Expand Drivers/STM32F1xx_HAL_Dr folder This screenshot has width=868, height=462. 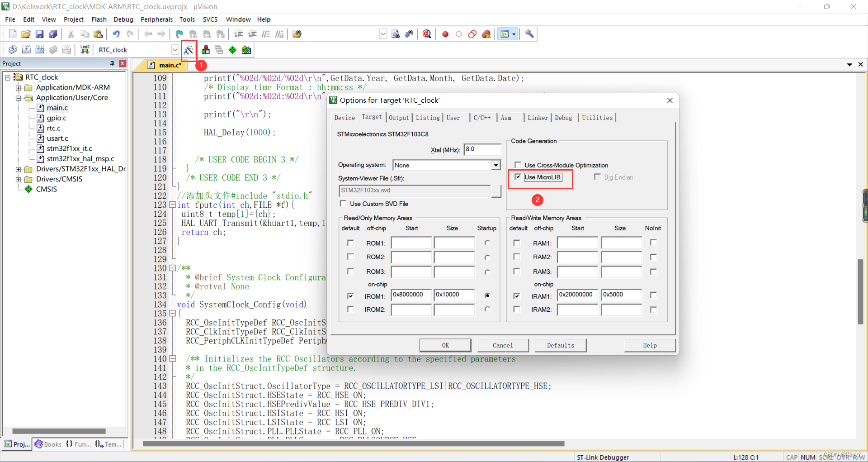[x=19, y=169]
